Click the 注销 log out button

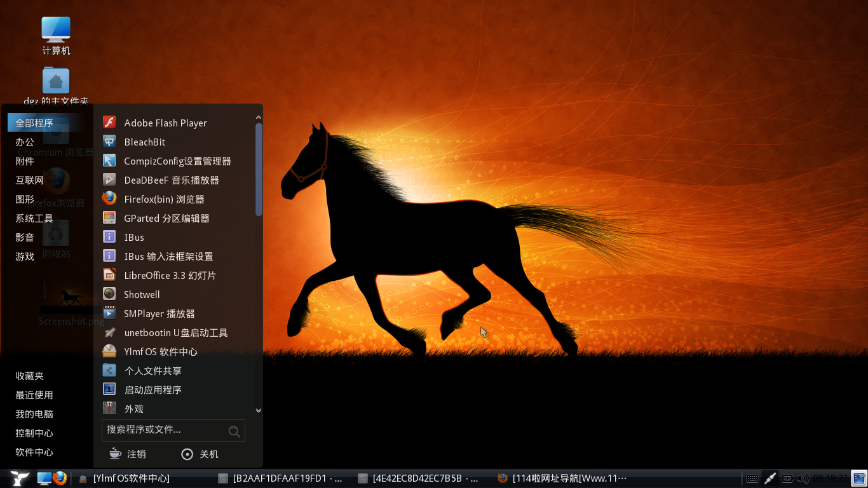tap(128, 454)
